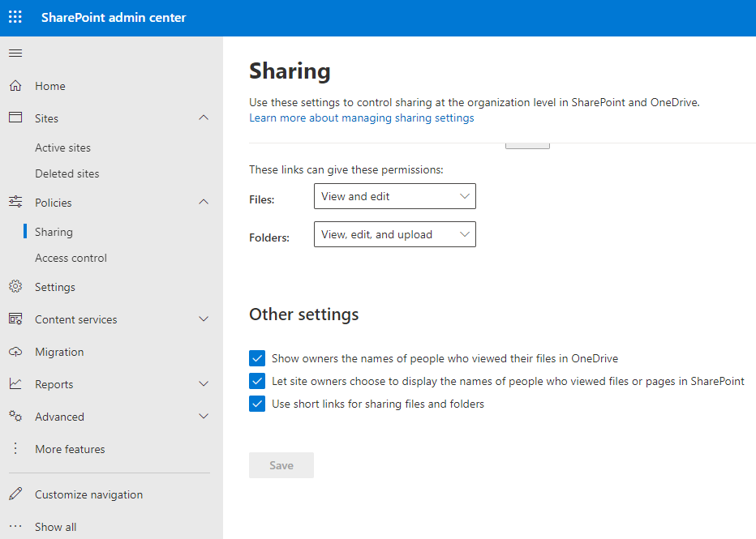The width and height of the screenshot is (756, 539).
Task: Click the Policies navigation label
Action: coord(53,203)
